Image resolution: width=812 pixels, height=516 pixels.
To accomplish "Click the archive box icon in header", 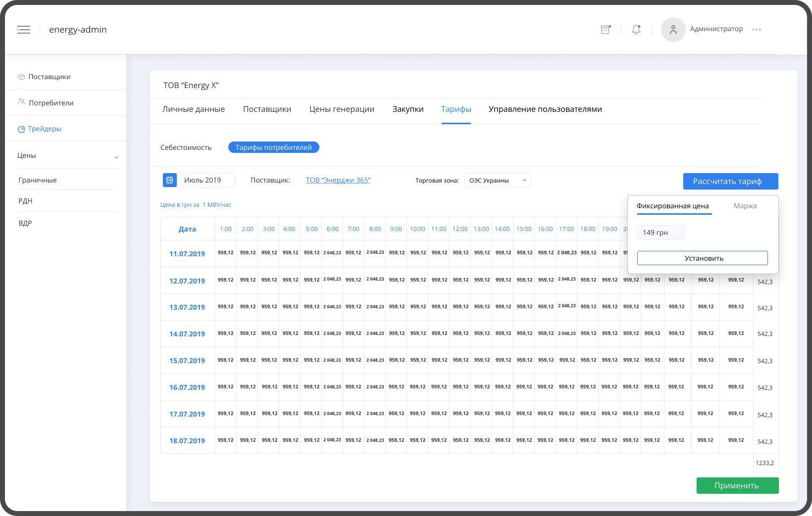I will tap(605, 30).
